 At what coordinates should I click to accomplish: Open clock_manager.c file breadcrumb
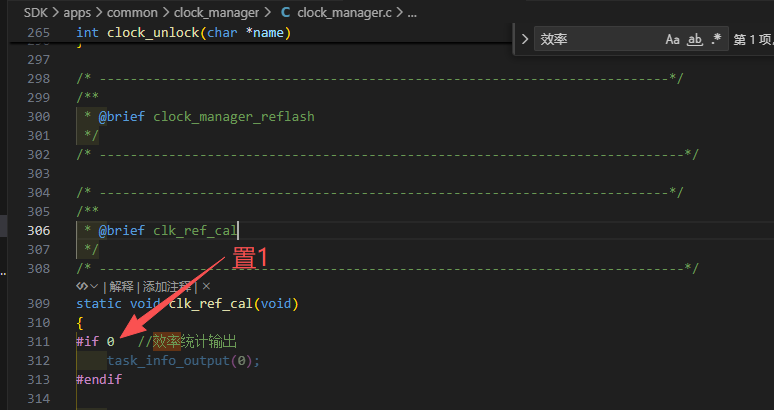(344, 13)
